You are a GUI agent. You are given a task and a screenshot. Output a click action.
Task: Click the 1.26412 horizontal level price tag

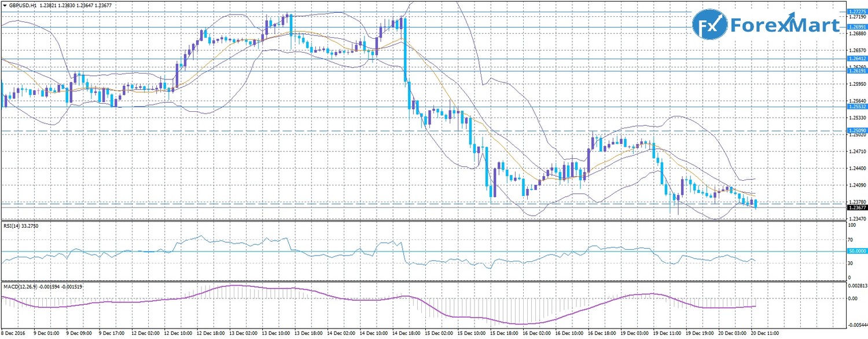point(856,59)
